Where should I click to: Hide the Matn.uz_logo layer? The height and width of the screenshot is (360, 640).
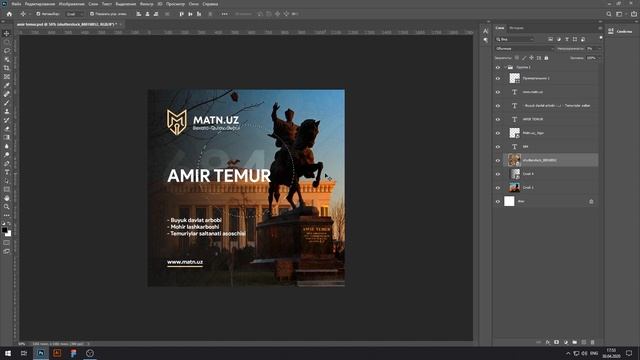(x=498, y=133)
